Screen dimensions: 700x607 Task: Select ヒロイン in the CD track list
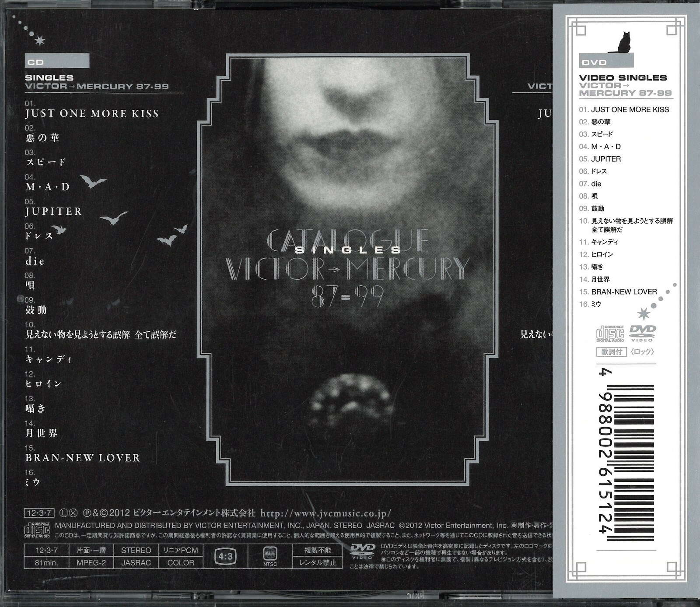[44, 384]
